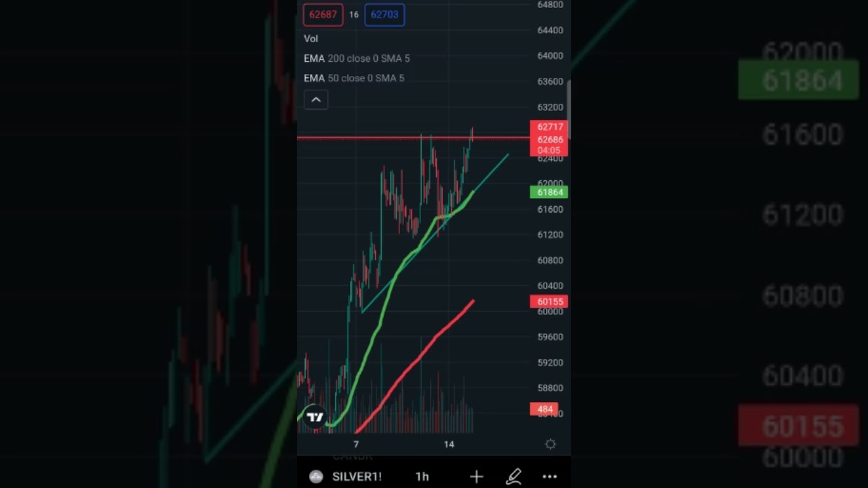
Task: Change the 1h timeframe interval
Action: [x=422, y=476]
